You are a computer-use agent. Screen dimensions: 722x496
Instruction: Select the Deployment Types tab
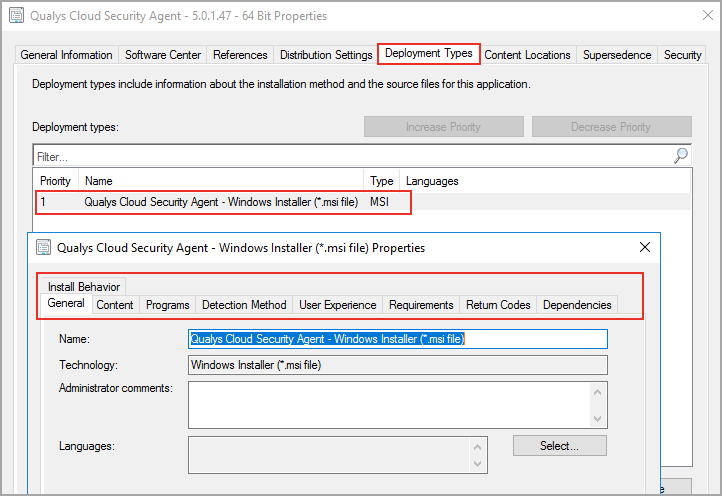tap(429, 53)
